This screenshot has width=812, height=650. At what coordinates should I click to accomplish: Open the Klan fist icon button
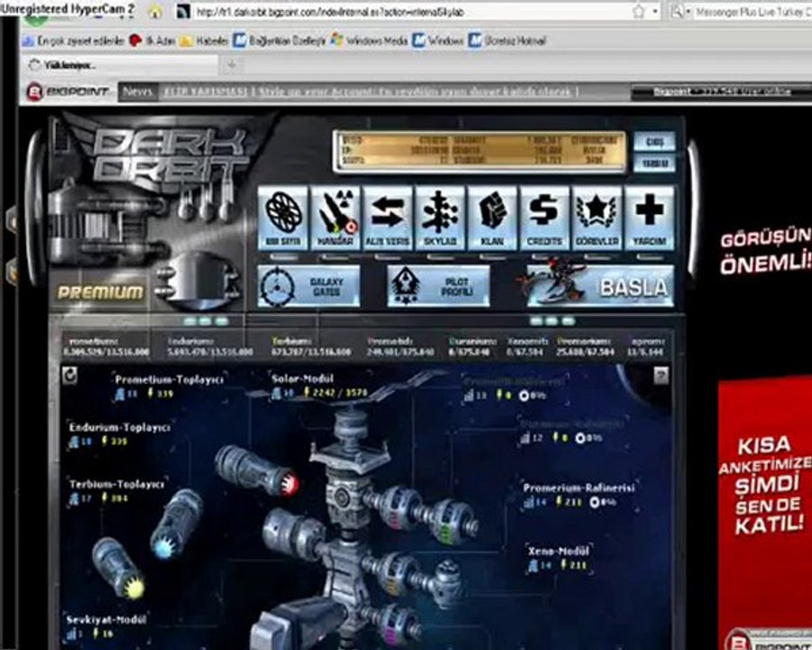coord(493,218)
